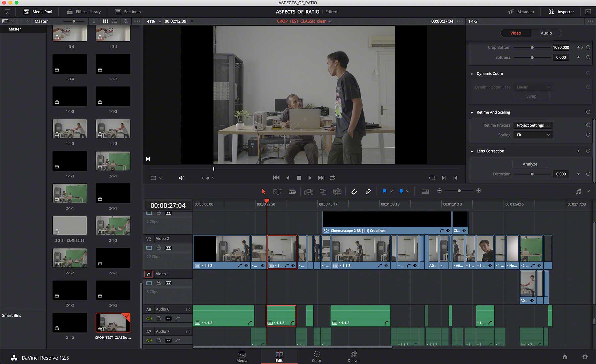Play the timeline forward
596x364 pixels.
(x=310, y=178)
